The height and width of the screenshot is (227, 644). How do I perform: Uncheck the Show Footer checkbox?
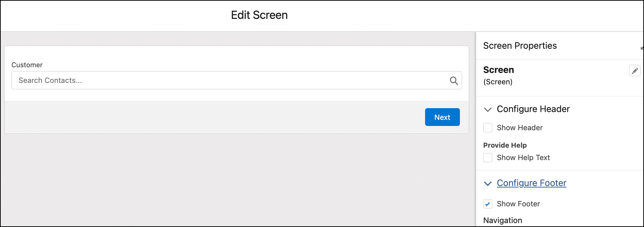click(488, 204)
